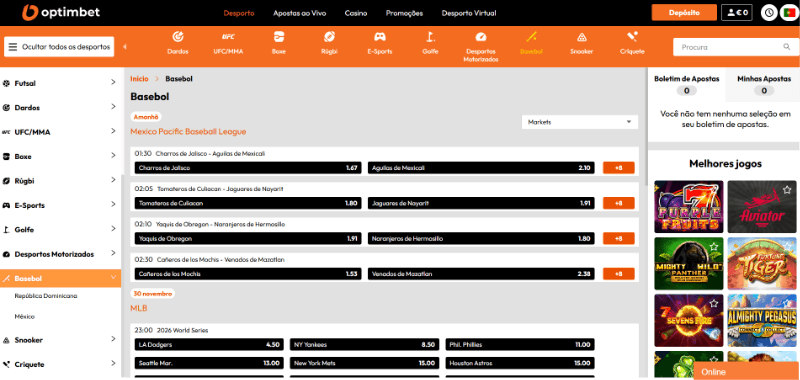Screen dimensions: 800x380
Task: Open user account balance € 0
Action: pyautogui.click(x=737, y=13)
